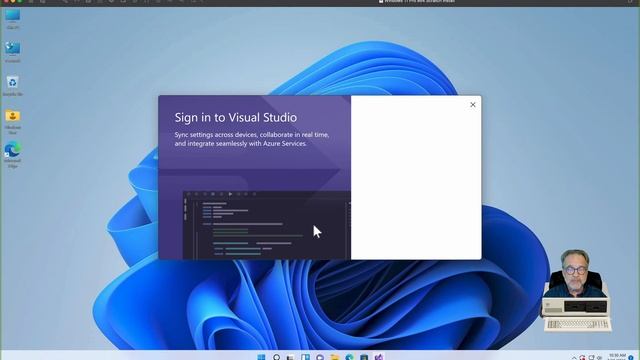Click the Sign in to Visual Studio heading

(x=236, y=118)
